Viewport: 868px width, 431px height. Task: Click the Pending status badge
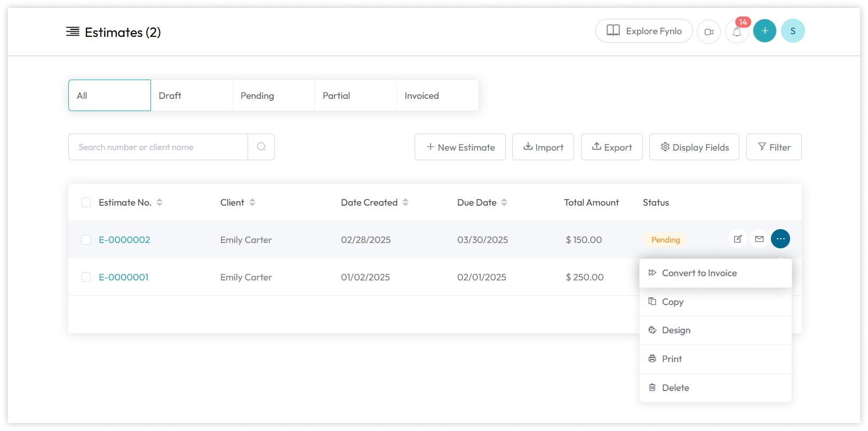click(665, 240)
